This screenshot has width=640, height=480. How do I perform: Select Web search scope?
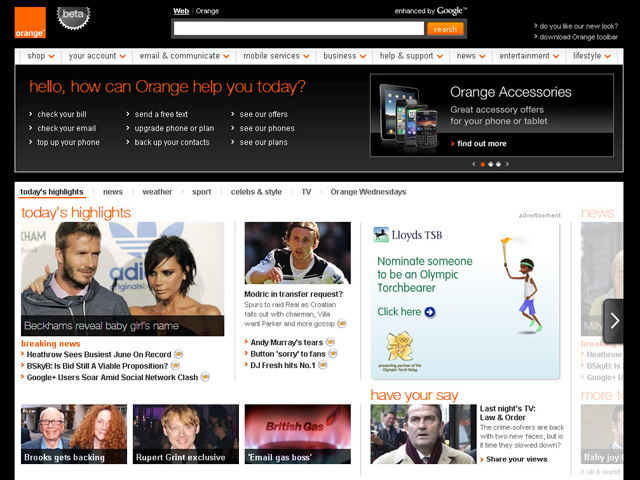pyautogui.click(x=181, y=11)
